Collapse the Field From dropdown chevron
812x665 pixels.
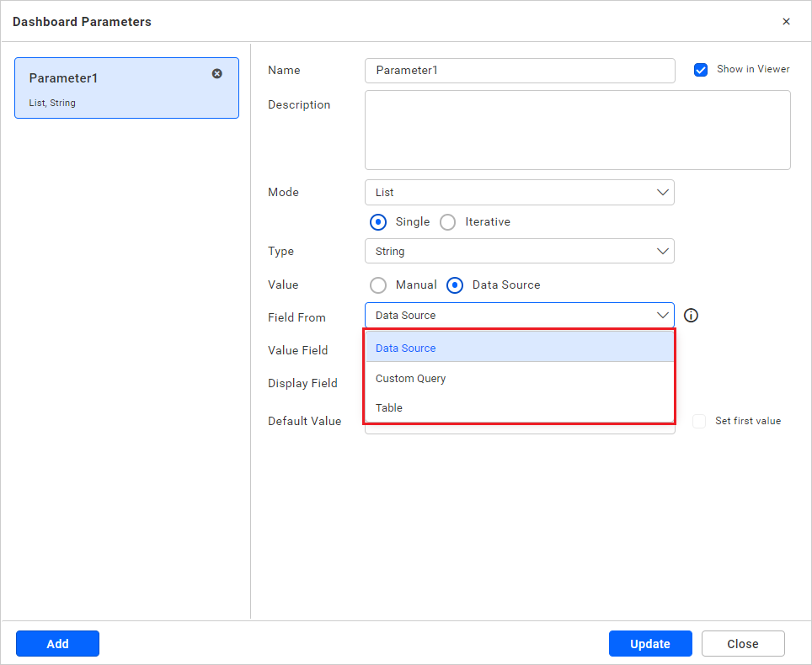click(662, 315)
